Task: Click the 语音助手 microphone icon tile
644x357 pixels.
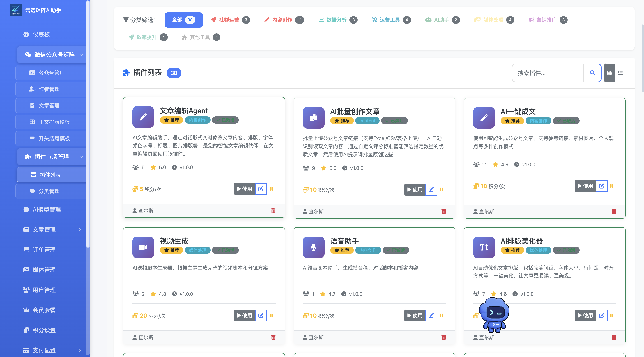Action: [x=314, y=247]
